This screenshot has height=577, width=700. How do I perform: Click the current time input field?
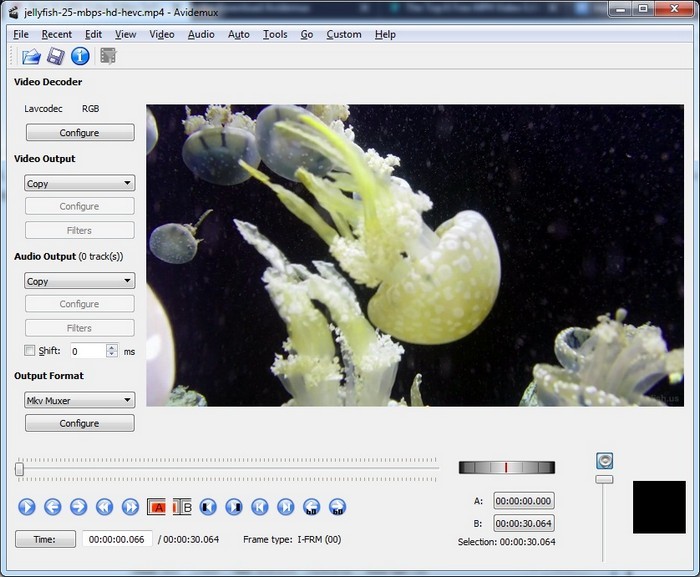pyautogui.click(x=117, y=539)
